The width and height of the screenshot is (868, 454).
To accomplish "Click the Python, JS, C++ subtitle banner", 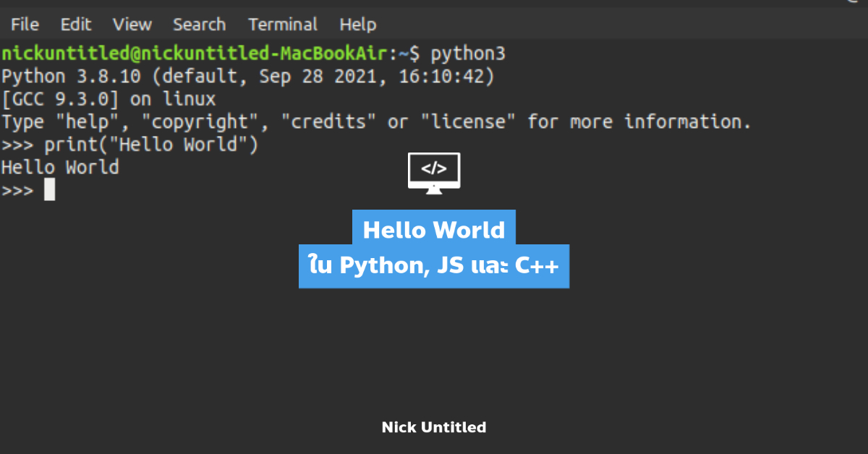I will [434, 266].
